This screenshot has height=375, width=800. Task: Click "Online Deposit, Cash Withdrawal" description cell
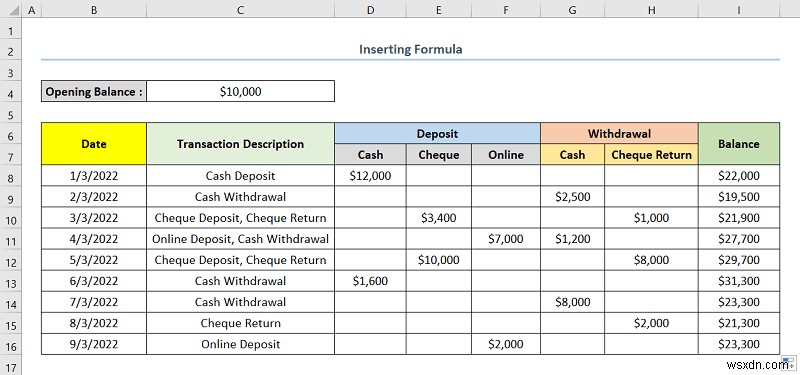(240, 239)
